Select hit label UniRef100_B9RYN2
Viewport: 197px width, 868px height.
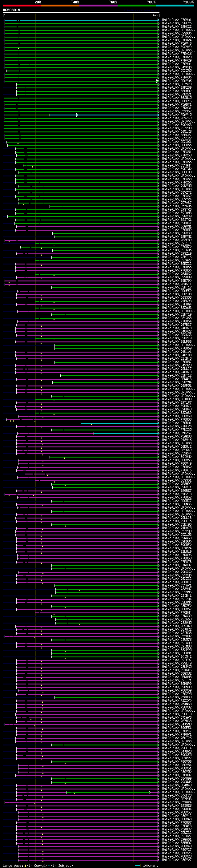coord(176,237)
